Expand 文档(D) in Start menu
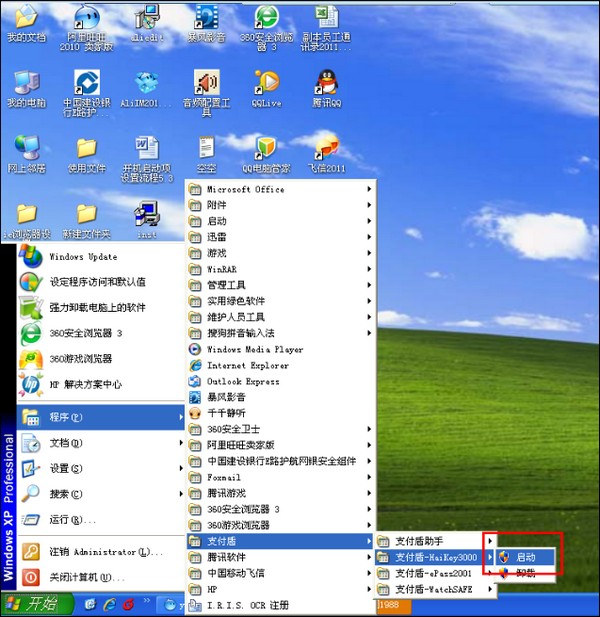Screen dimensions: 600x617 (x=100, y=443)
